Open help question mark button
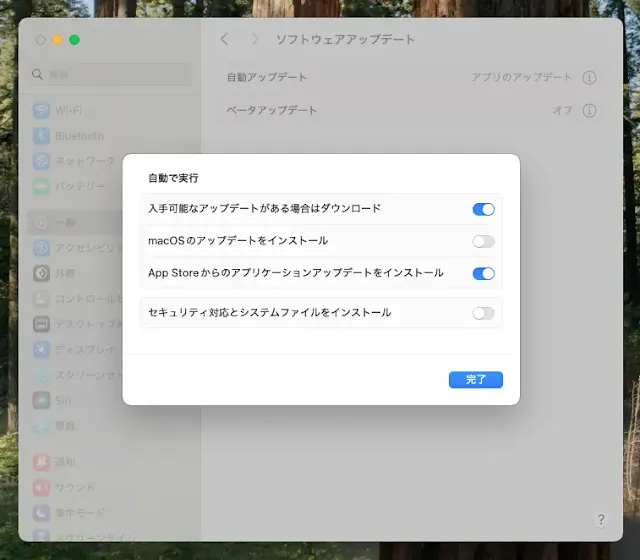Viewport: 640px width, 560px height. [601, 520]
